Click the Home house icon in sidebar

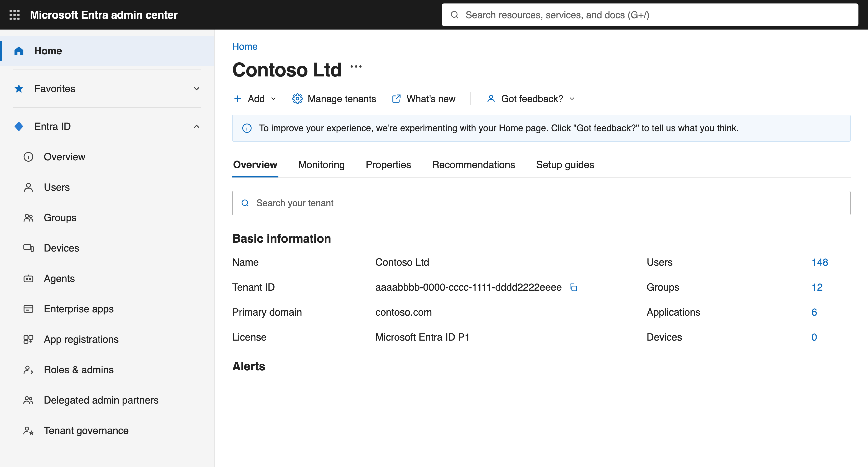pos(19,51)
